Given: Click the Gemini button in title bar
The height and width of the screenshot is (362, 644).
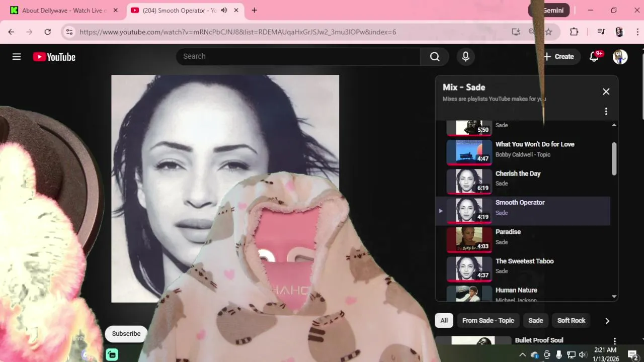Looking at the screenshot, I should tap(549, 10).
